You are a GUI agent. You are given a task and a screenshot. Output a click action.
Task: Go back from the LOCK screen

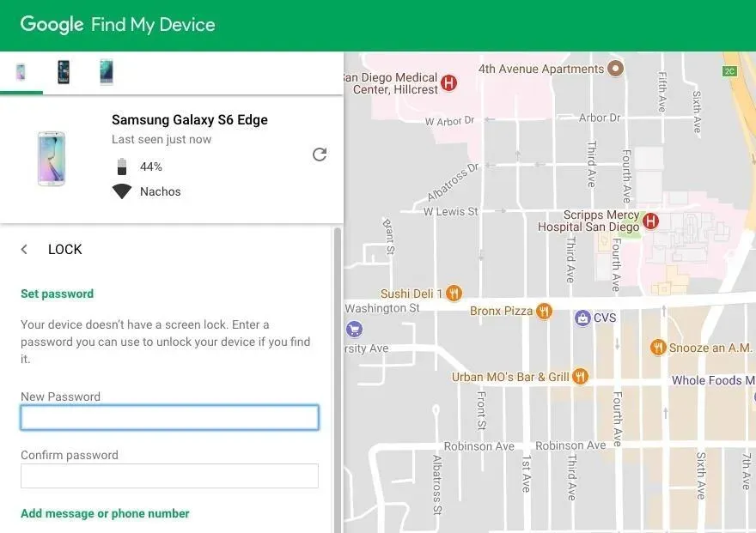[23, 249]
